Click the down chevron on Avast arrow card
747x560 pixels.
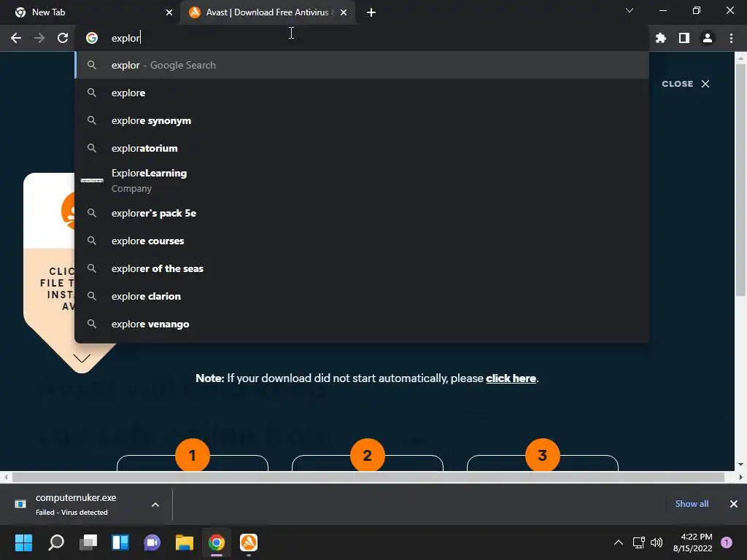click(x=82, y=357)
